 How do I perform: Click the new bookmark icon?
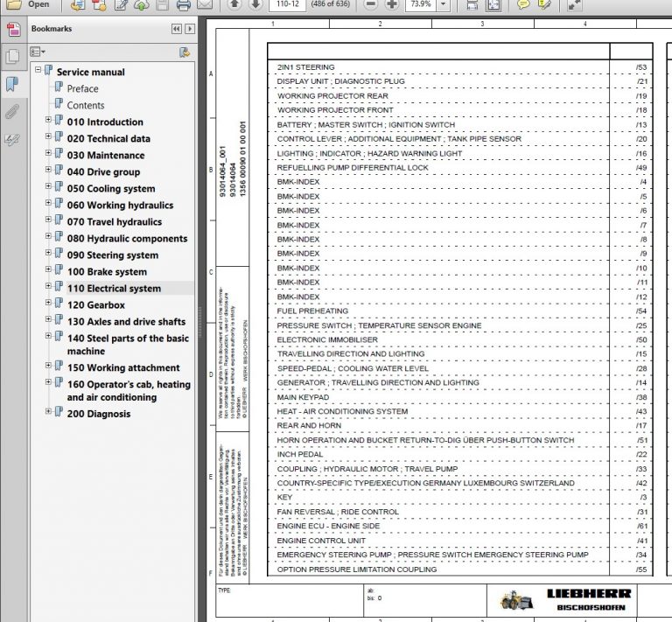[x=185, y=52]
